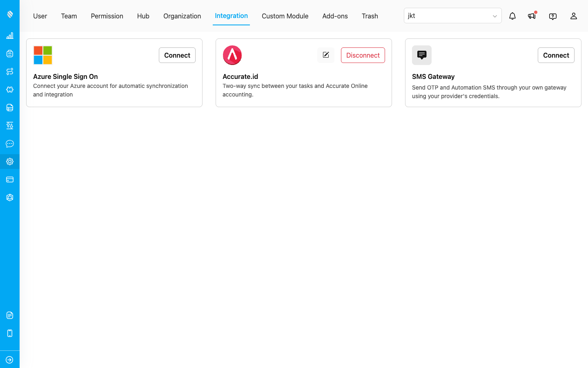Switch to the Trash tab

pos(370,16)
